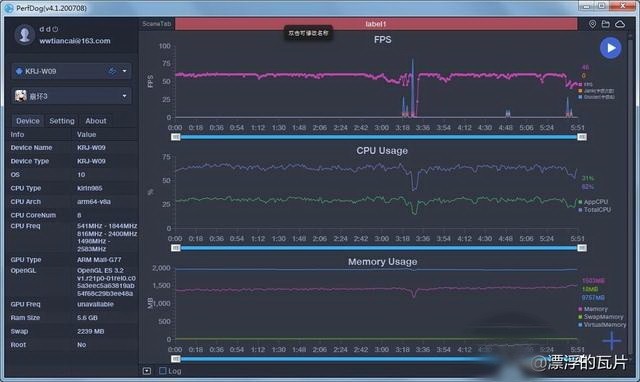The width and height of the screenshot is (640, 382).
Task: Click the FPS chart left range slider handle
Action: point(176,137)
